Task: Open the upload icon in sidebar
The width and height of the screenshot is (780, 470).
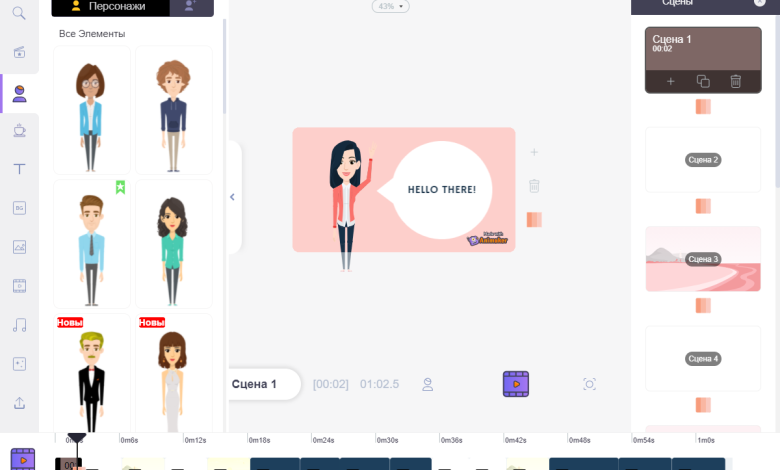Action: pyautogui.click(x=19, y=403)
